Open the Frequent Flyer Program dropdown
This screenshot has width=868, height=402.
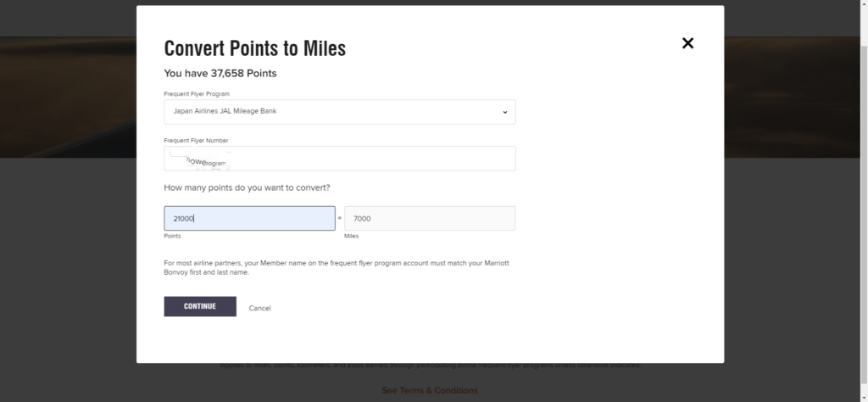(x=339, y=112)
